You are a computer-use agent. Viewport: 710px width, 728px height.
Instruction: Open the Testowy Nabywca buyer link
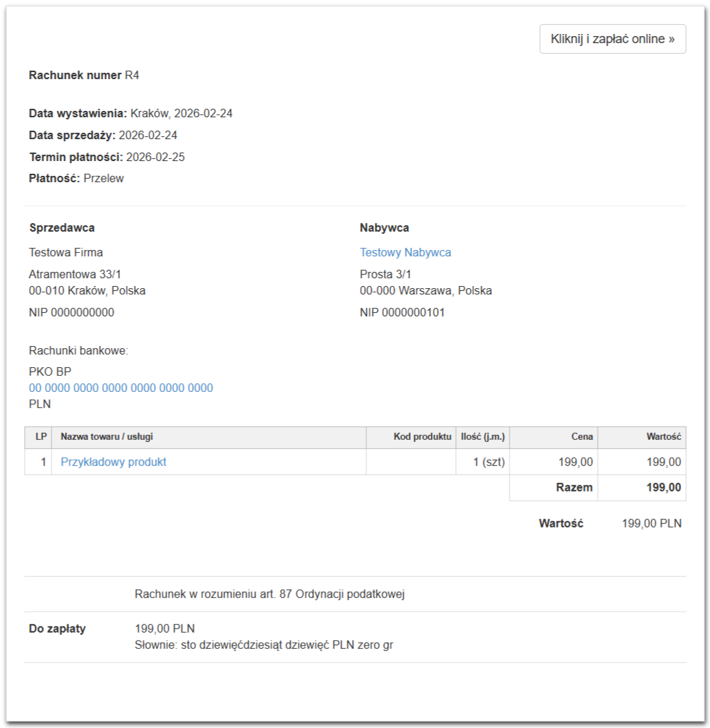tap(405, 253)
